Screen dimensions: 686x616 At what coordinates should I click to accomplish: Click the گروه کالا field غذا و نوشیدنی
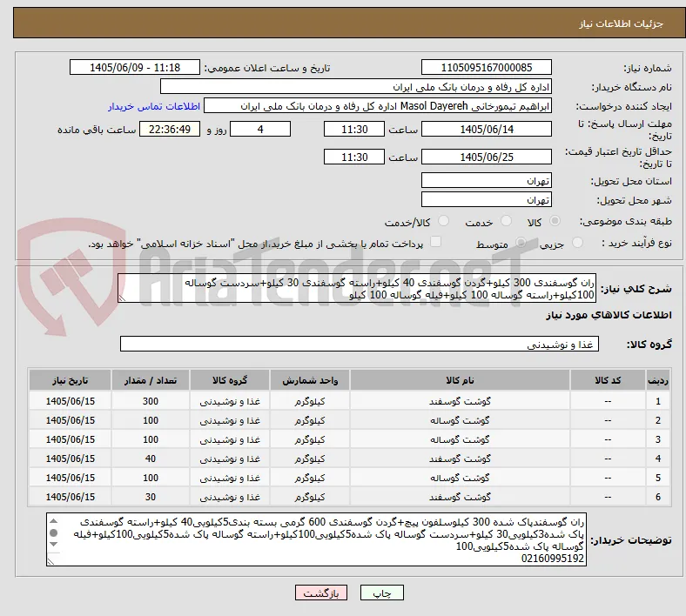tap(360, 344)
